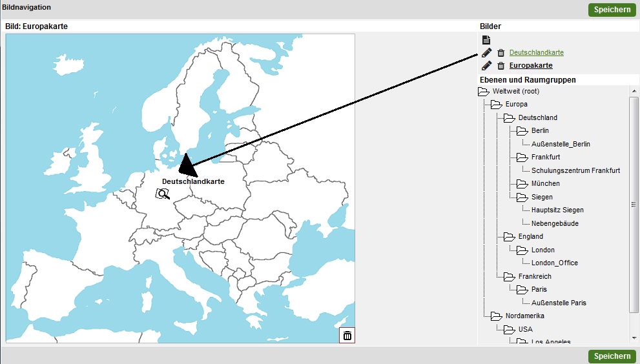
Task: Select Hauptsitz Siegen in the tree
Action: point(557,210)
